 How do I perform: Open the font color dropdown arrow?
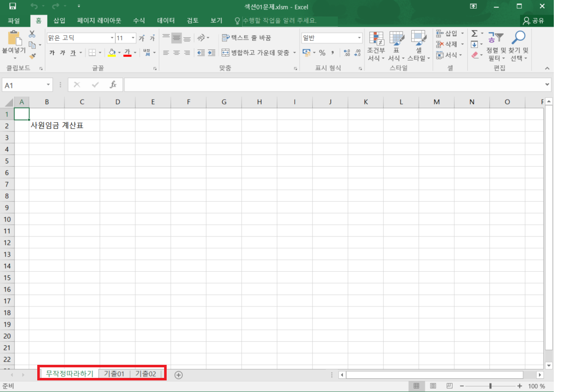click(x=135, y=52)
